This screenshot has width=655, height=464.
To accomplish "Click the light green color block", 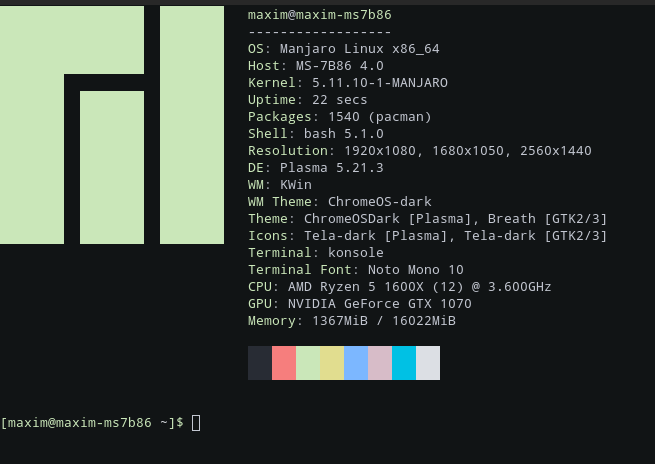I will click(308, 363).
